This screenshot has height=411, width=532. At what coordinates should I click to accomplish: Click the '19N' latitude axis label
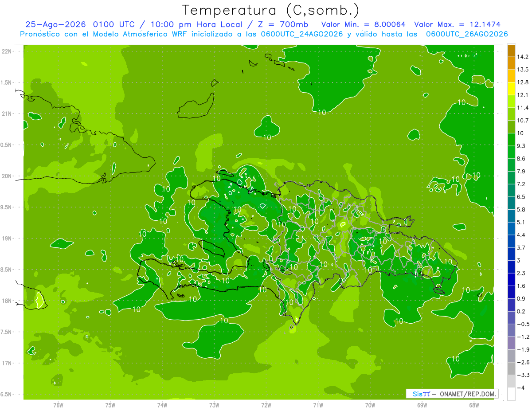[x=7, y=239]
